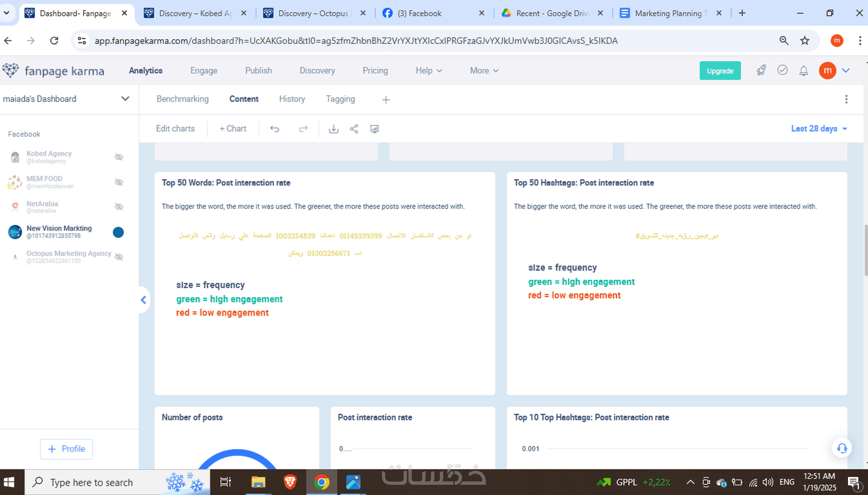
Task: Add a new dashboard tab with plus
Action: [x=386, y=100]
